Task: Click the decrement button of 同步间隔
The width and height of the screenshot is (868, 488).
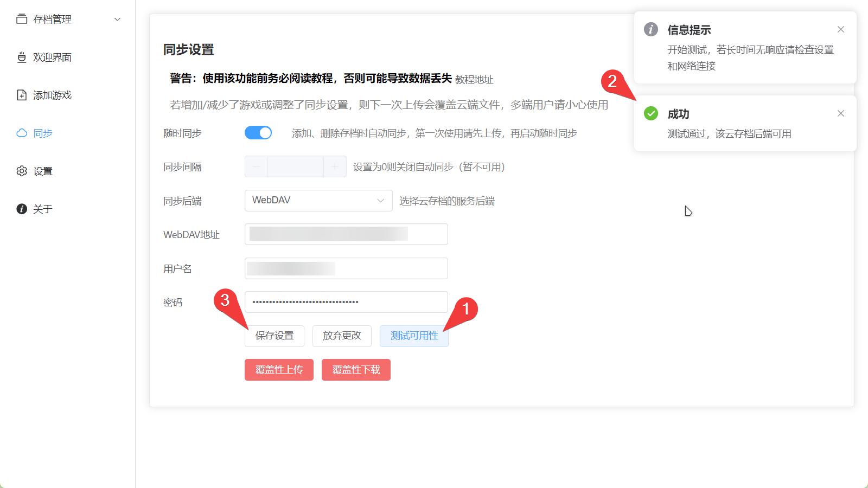Action: point(256,166)
